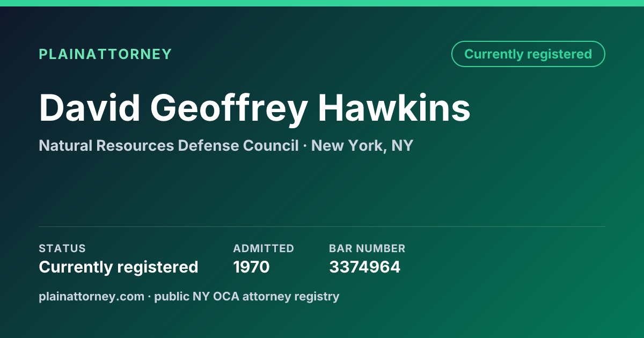Screen dimensions: 644x338
Task: Click the word Geoffrey in the heading
Action: [228, 107]
